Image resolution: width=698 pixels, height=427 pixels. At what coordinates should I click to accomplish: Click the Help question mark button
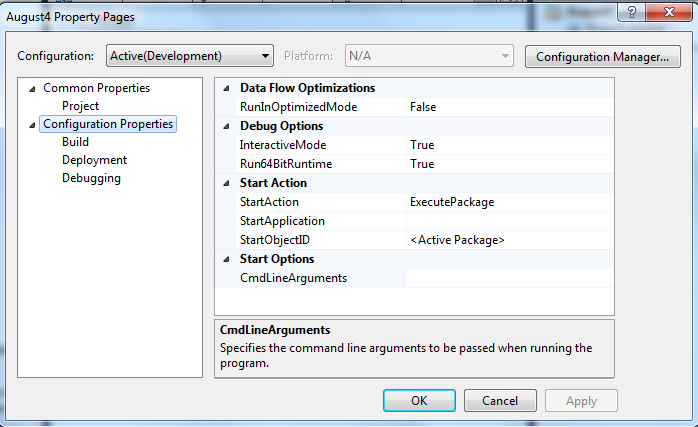[x=631, y=13]
